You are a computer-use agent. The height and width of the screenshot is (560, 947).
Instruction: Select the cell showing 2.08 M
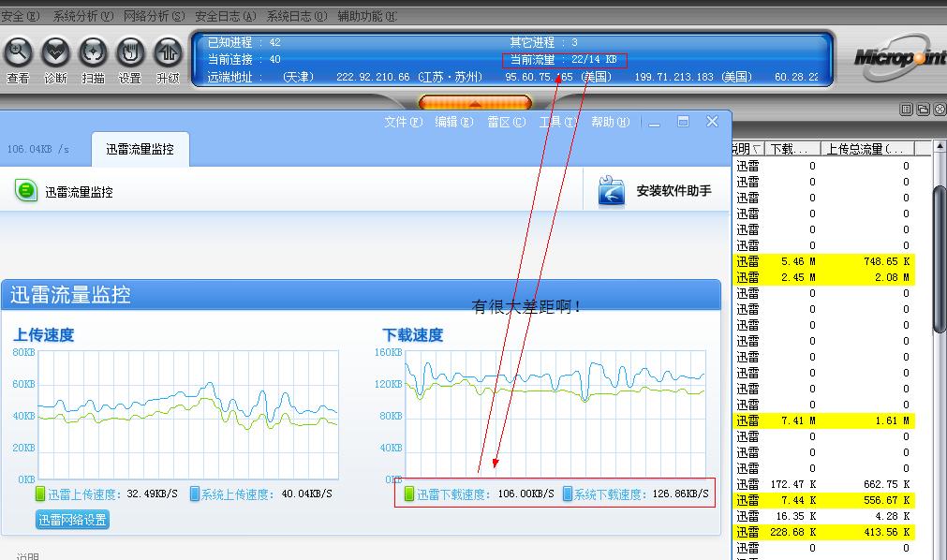point(892,277)
